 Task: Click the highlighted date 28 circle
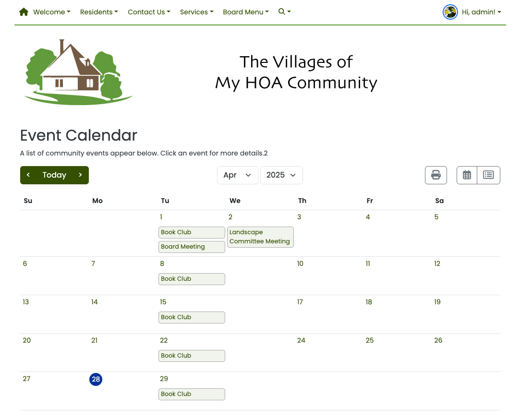coord(96,379)
